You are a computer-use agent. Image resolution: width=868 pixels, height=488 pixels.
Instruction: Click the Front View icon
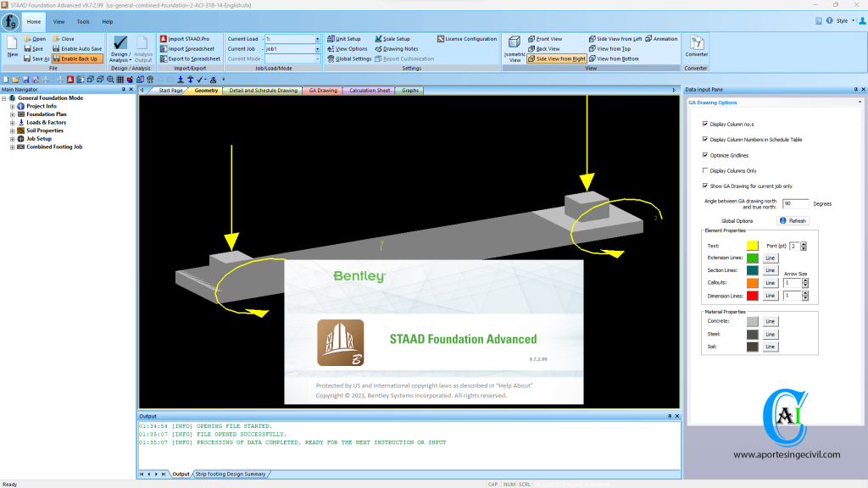(547, 39)
